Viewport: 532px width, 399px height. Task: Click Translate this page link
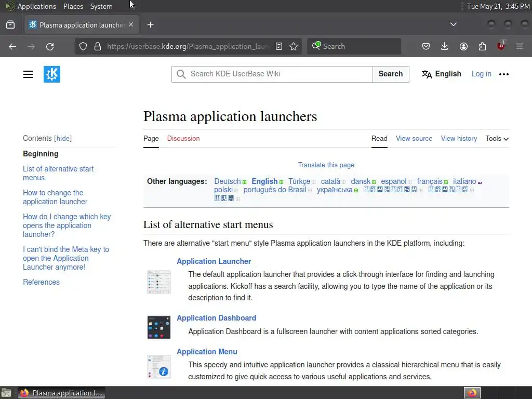(x=326, y=165)
